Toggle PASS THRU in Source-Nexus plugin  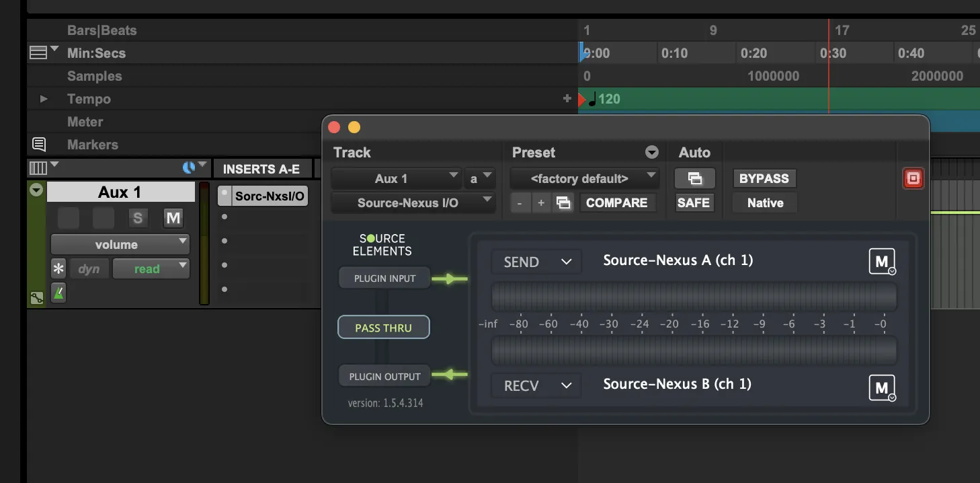click(383, 328)
